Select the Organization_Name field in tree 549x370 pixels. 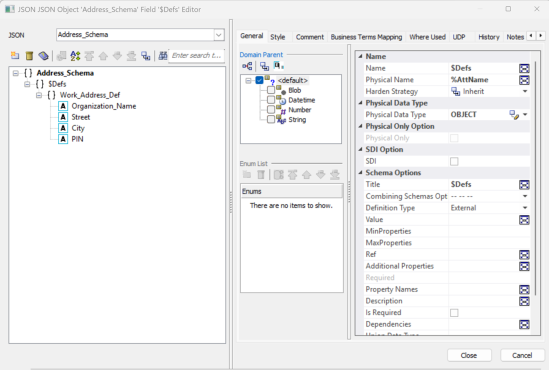(x=104, y=106)
